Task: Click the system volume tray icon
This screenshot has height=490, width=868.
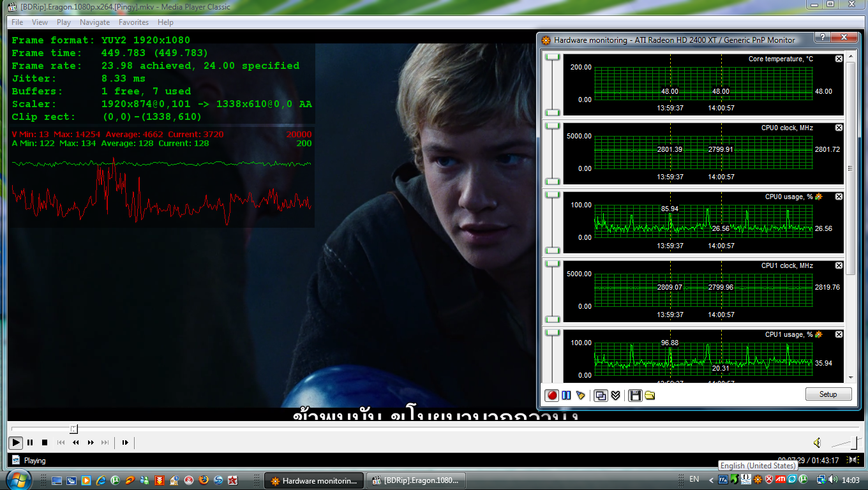Action: [832, 479]
